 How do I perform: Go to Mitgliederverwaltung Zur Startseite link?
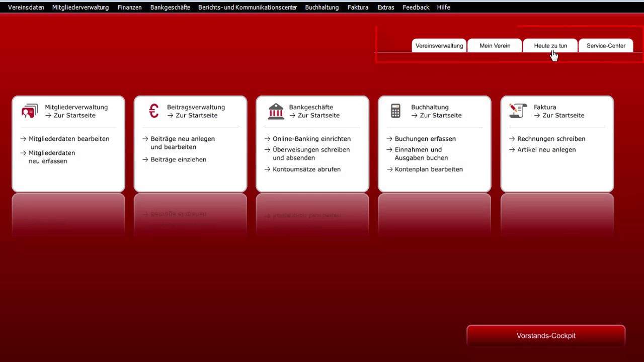[70, 116]
